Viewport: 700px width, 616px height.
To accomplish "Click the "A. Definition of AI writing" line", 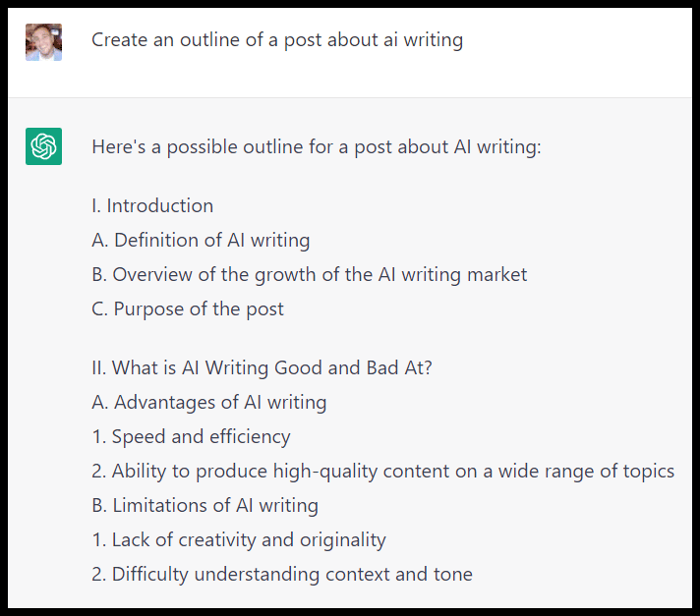I will 201,240.
